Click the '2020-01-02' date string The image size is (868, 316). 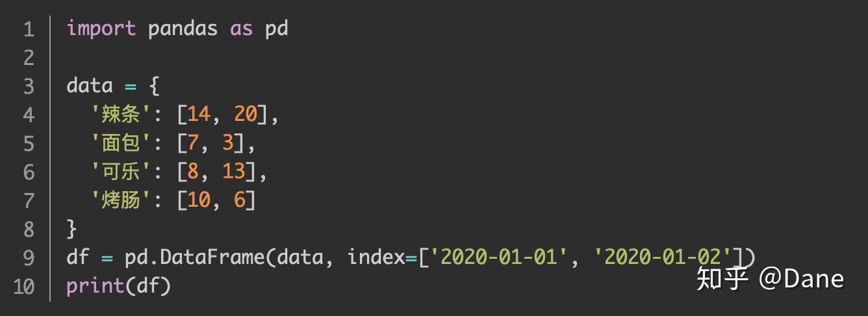pos(663,257)
